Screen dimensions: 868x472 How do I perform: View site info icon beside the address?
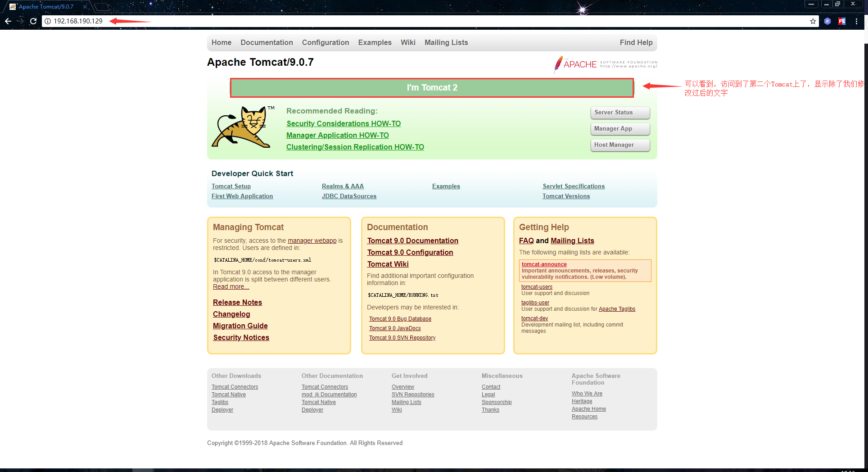click(48, 21)
